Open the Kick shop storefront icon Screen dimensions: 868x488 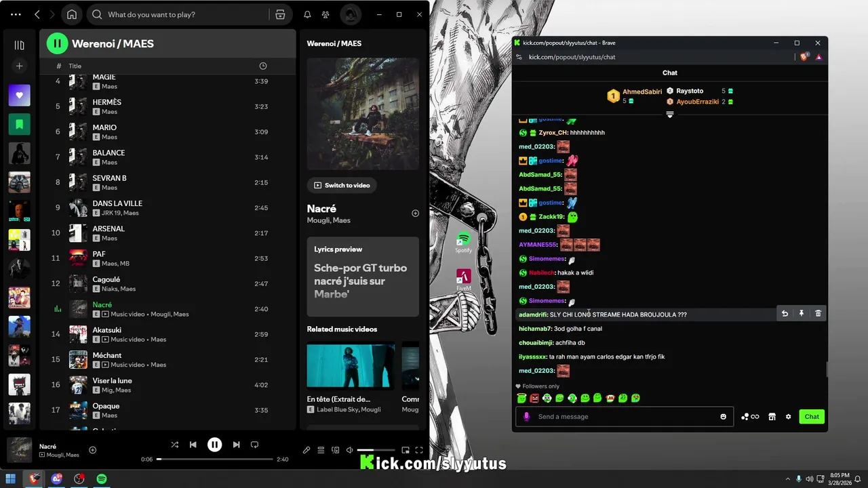click(x=772, y=416)
